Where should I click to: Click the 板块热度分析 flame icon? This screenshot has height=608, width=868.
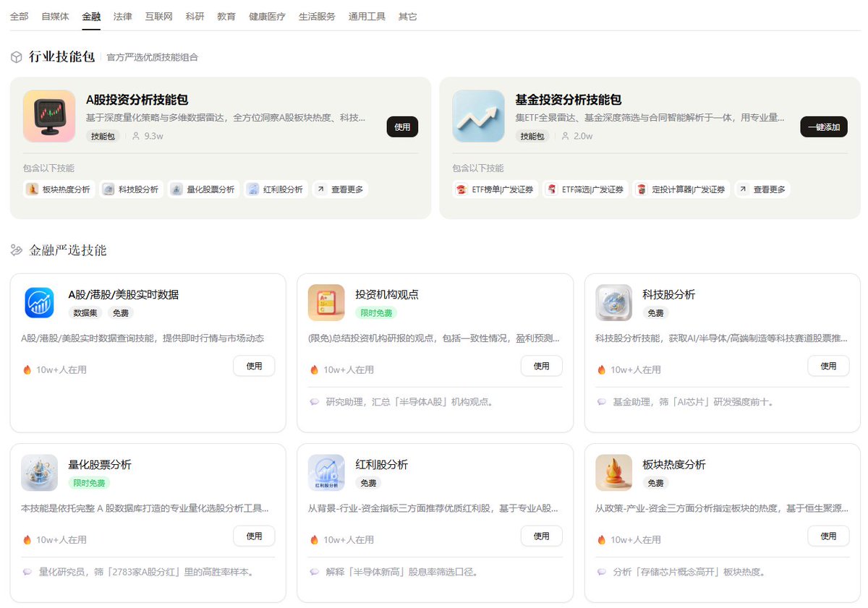pos(613,472)
